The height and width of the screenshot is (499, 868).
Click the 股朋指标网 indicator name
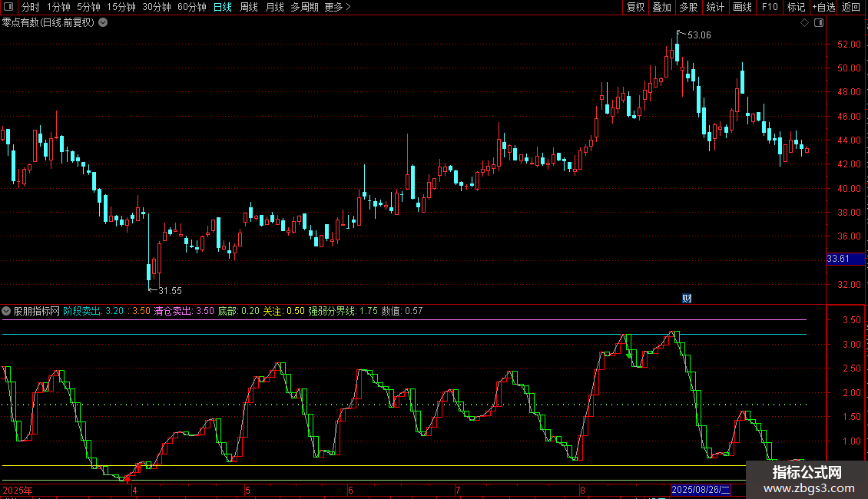(37, 311)
